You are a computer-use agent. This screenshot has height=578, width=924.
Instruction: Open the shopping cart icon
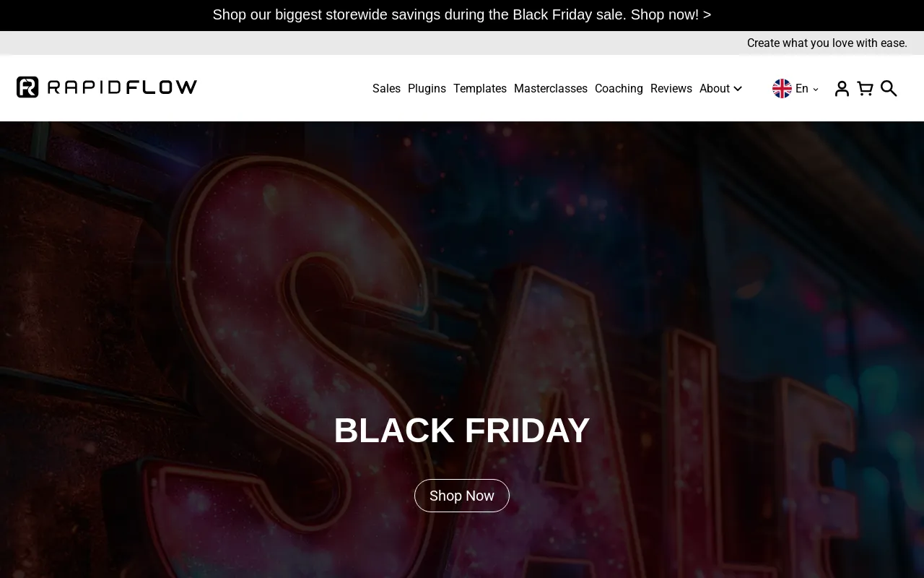coord(865,88)
